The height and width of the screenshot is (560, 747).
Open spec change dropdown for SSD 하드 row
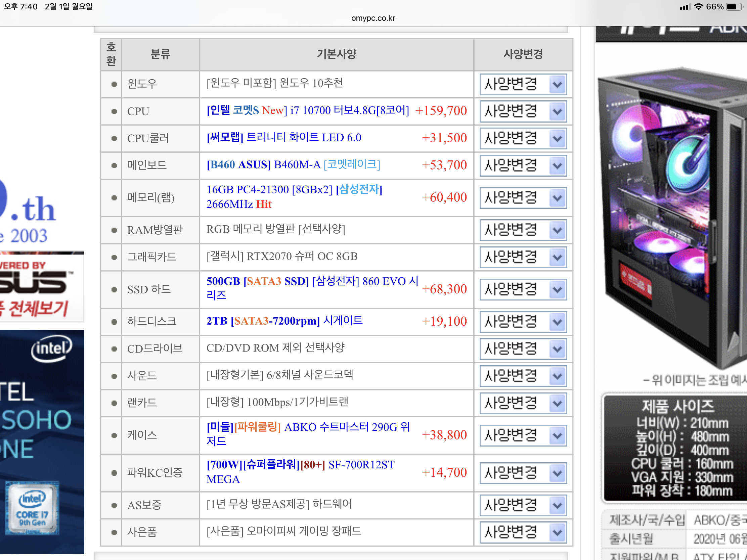523,290
